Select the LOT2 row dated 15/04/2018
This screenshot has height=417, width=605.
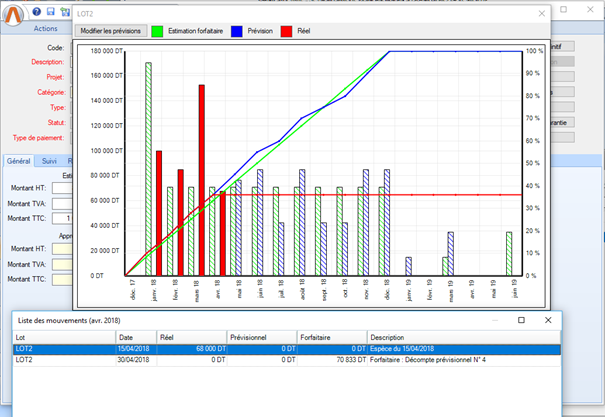(x=200, y=350)
